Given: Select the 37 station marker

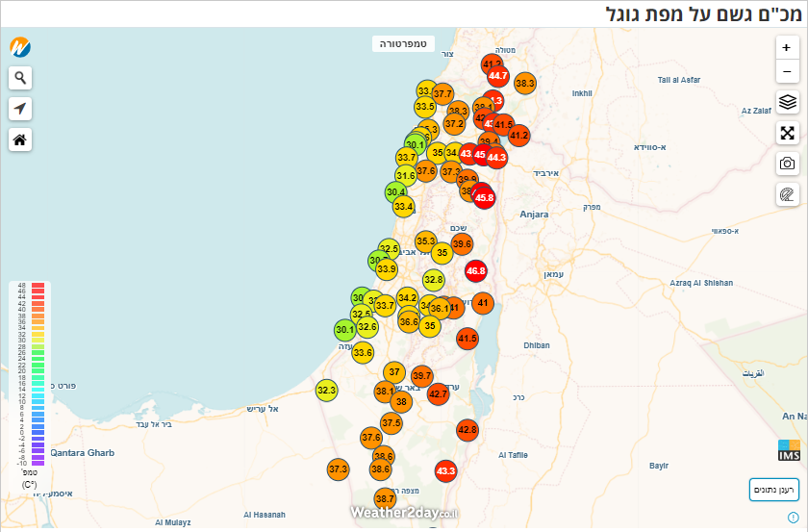Looking at the screenshot, I should tap(394, 372).
